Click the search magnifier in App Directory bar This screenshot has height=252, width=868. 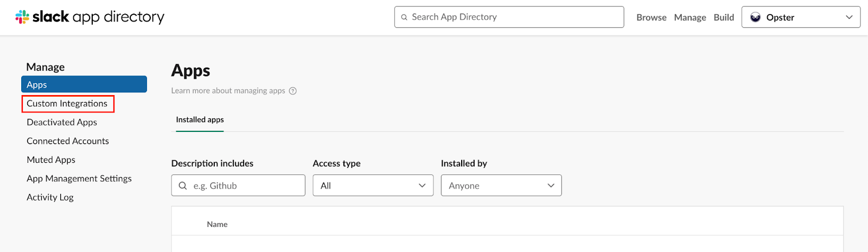click(404, 17)
